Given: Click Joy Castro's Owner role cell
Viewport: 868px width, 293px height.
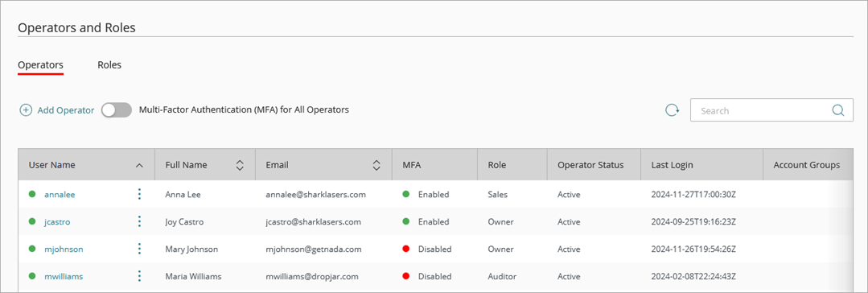Looking at the screenshot, I should pyautogui.click(x=500, y=221).
